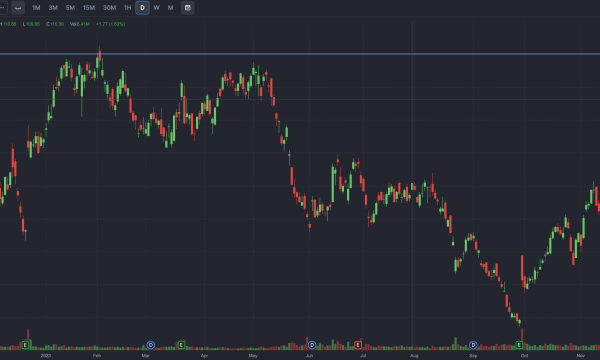Screen dimensions: 600x360
Task: Click the Nov label on time axis
Action: pyautogui.click(x=580, y=356)
